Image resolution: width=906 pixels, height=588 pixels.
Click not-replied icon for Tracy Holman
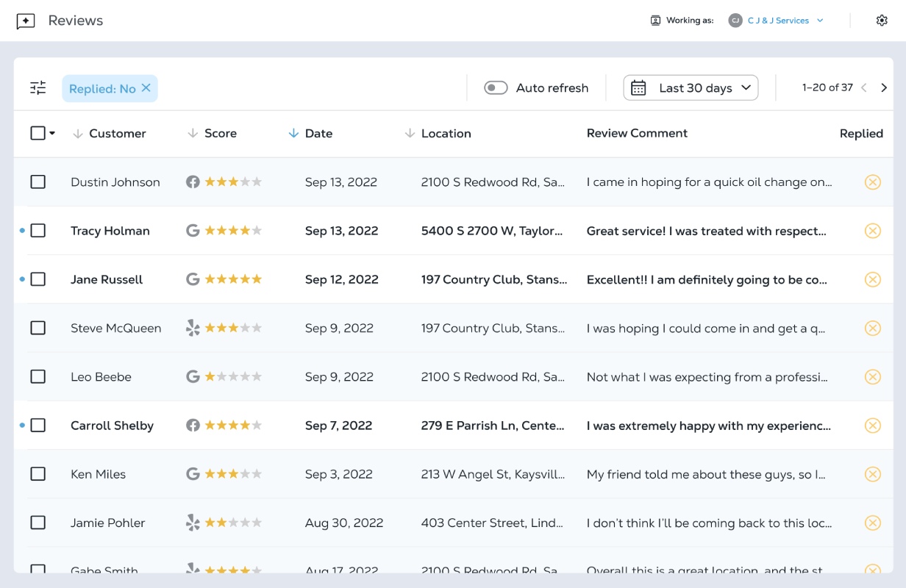pos(873,231)
